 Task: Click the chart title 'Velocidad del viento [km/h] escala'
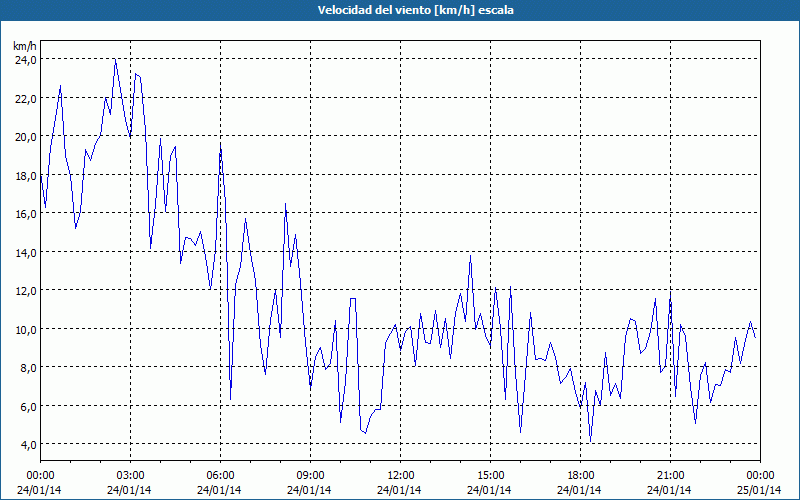coord(415,10)
